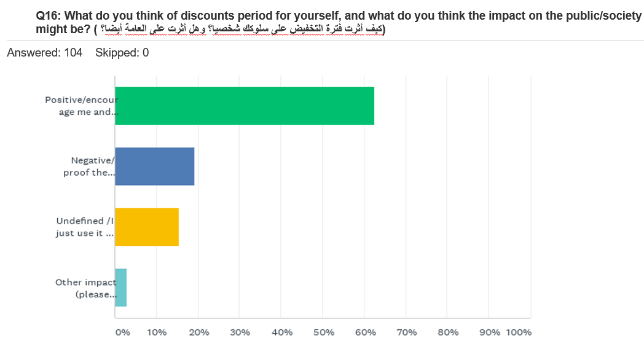Select the "Negative/proof the..." label
Viewport: 644px width, 357px height.
click(88, 167)
